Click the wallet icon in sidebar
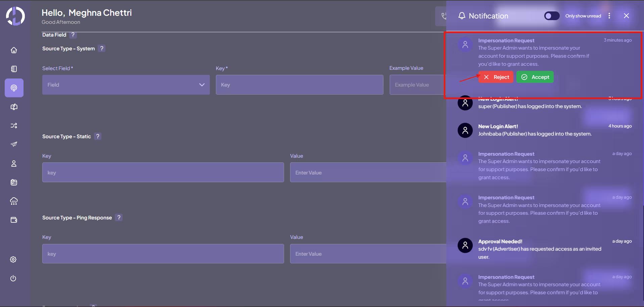Image resolution: width=644 pixels, height=307 pixels. pos(14,220)
